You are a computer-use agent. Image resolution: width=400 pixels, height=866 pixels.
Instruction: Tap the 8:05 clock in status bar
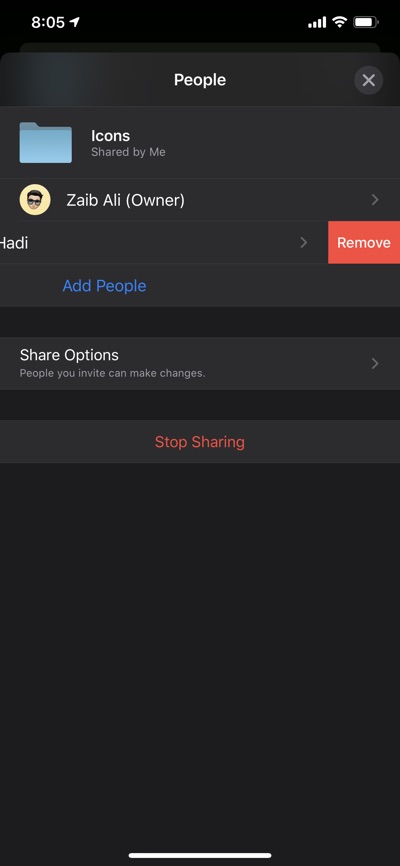click(x=48, y=22)
